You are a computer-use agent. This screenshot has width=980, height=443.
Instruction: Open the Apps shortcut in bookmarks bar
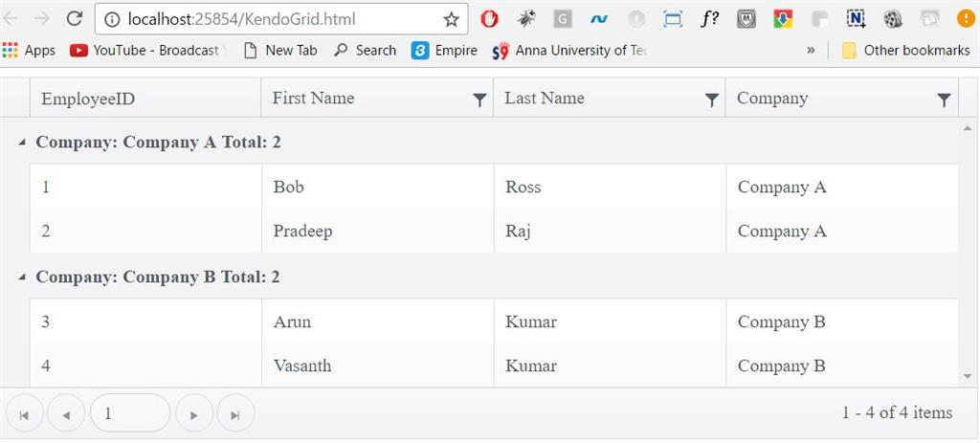tap(30, 50)
